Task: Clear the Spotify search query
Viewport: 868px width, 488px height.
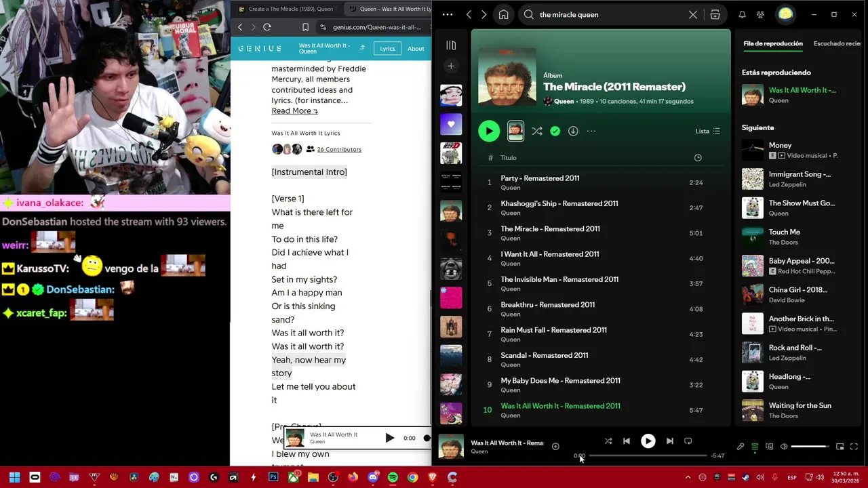Action: [x=692, y=14]
